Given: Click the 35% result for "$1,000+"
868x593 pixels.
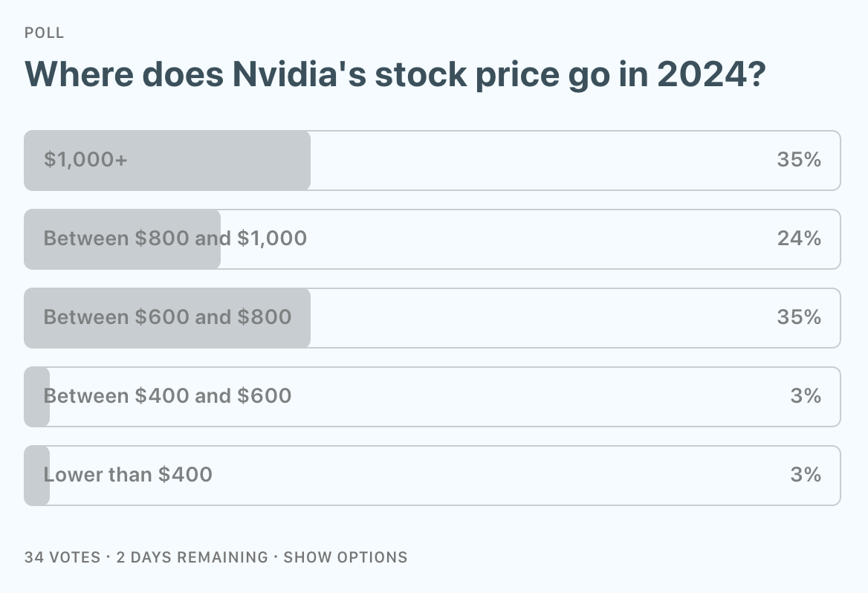Looking at the screenshot, I should pos(799,160).
